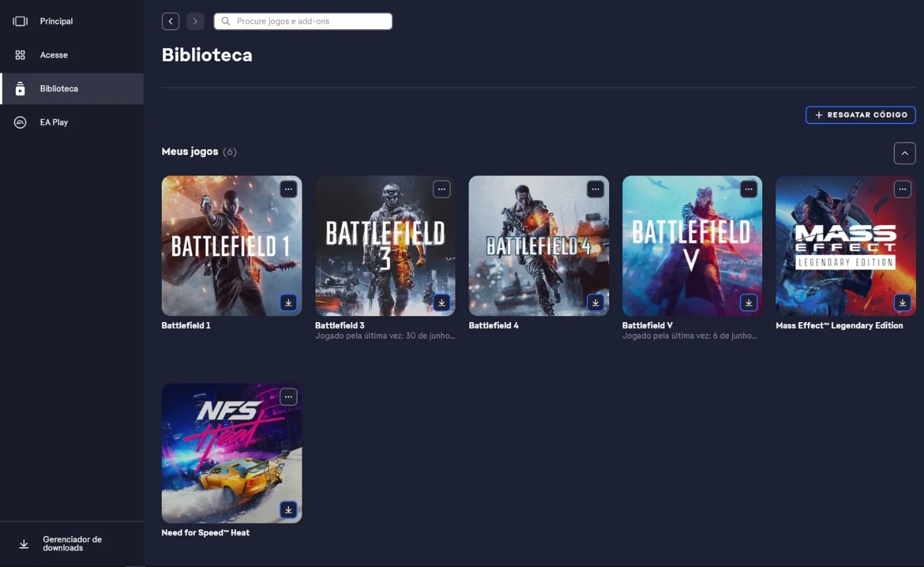Click the Meus jogos section heading
This screenshot has height=567, width=924.
190,152
